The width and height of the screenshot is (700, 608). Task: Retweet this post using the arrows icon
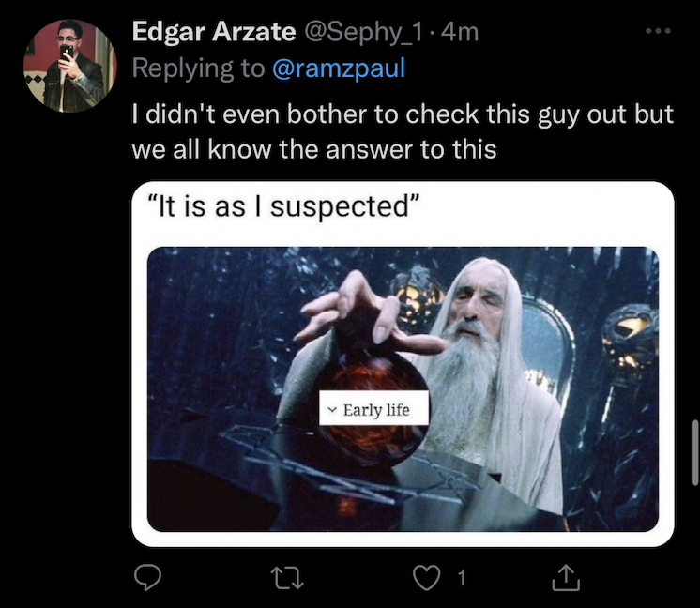tap(287, 578)
